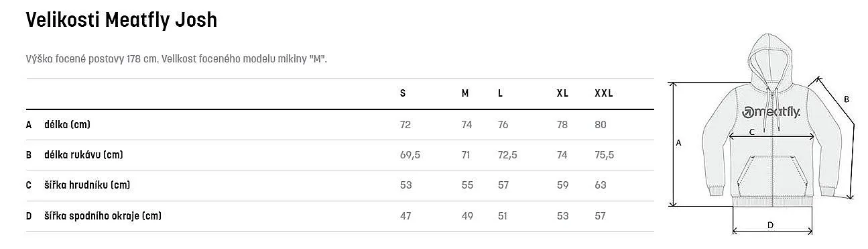Click dimension label D below hem
The width and height of the screenshot is (868, 249).
pyautogui.click(x=771, y=226)
